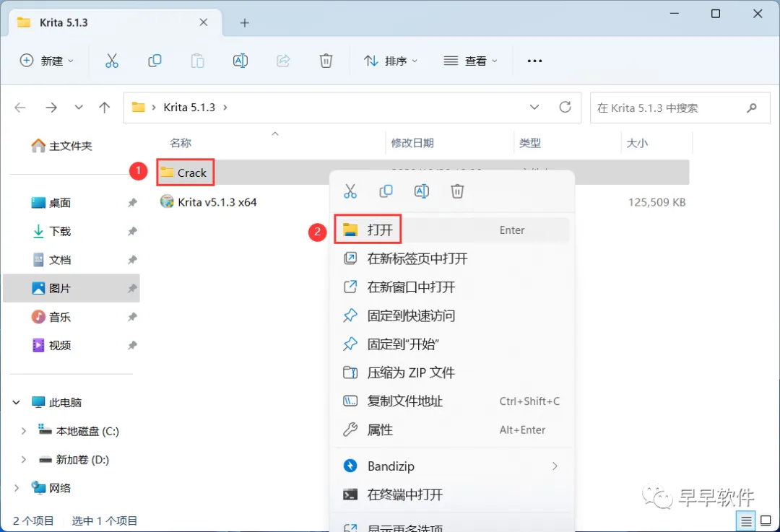The image size is (780, 532).
Task: Go forward with the right arrow
Action: pos(51,108)
